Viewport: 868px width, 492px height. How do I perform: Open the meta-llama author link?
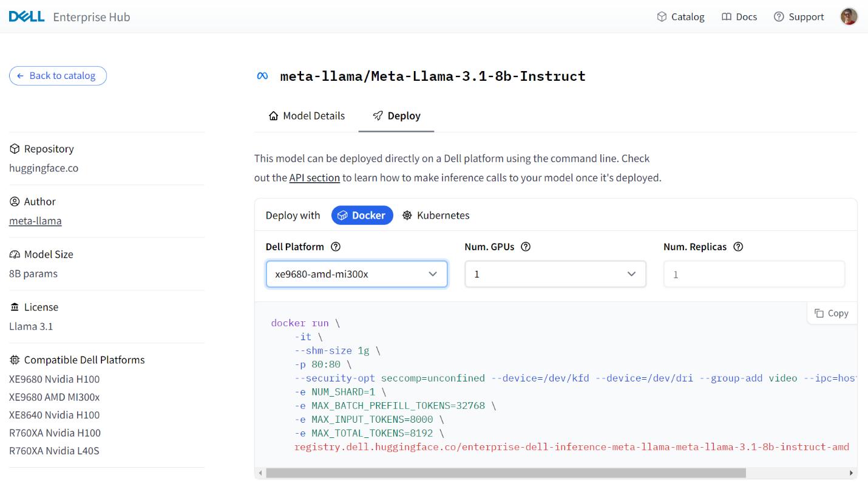[x=35, y=220]
